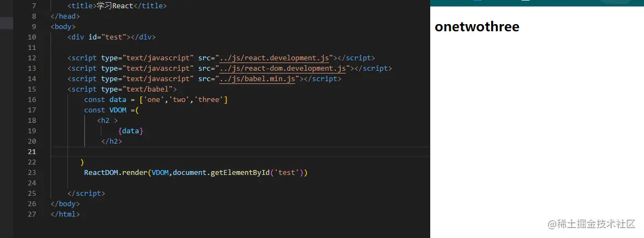Image resolution: width=644 pixels, height=238 pixels.
Task: Click the const keyword on line 16
Action: coord(95,99)
